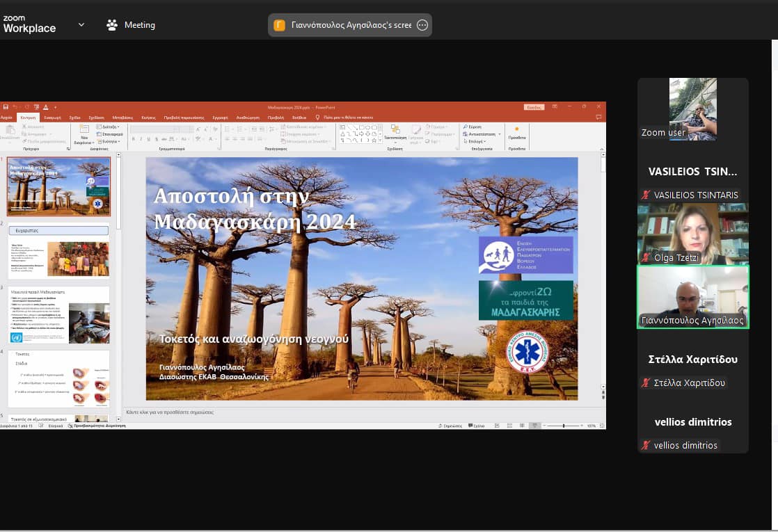
Task: Click the Zoom Meeting participants icon
Action: [x=112, y=25]
